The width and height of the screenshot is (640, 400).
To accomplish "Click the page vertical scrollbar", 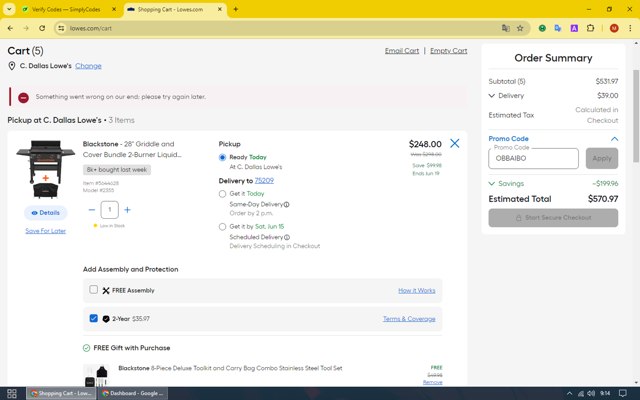I will click(x=636, y=116).
